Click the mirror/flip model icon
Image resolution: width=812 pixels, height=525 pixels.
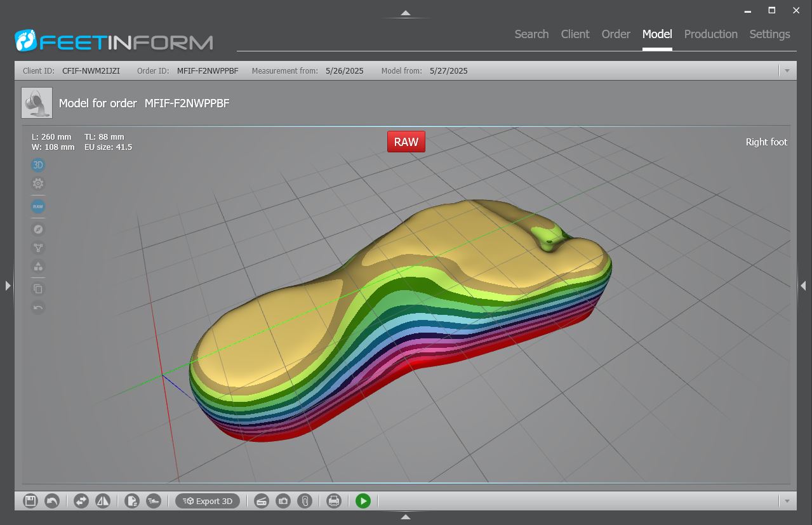(103, 501)
